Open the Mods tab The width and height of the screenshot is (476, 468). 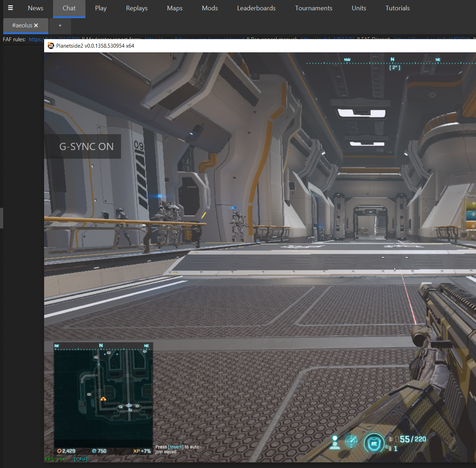[210, 8]
